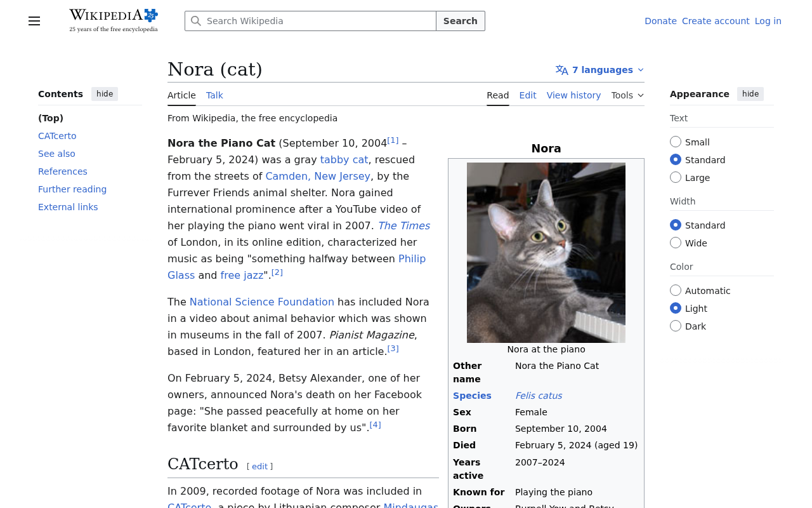The height and width of the screenshot is (508, 812).
Task: Hide the Contents sidebar
Action: [105, 94]
